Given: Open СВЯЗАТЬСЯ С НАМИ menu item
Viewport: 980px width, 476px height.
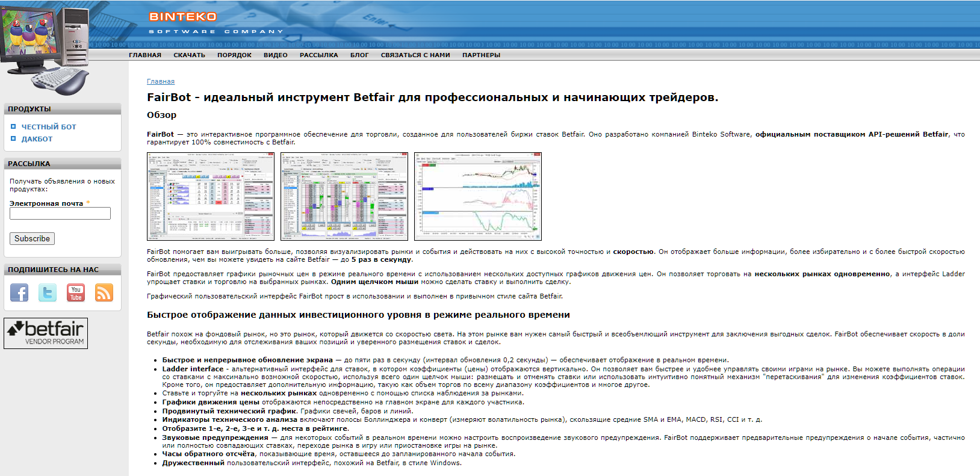Looking at the screenshot, I should point(415,55).
